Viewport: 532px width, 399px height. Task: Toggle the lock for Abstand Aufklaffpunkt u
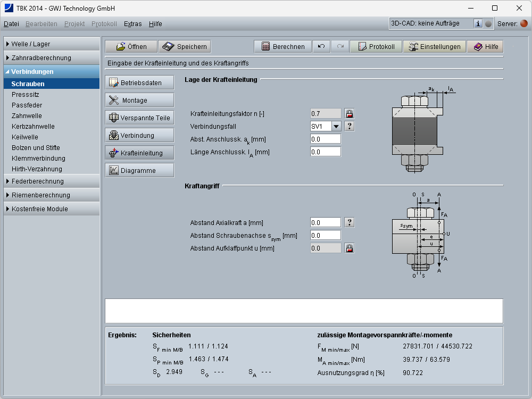(x=350, y=248)
